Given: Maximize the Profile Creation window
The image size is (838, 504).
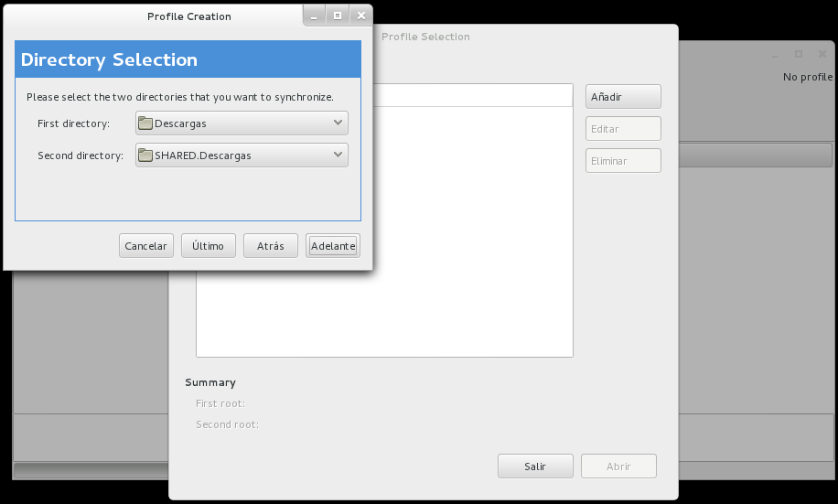Looking at the screenshot, I should coord(338,16).
